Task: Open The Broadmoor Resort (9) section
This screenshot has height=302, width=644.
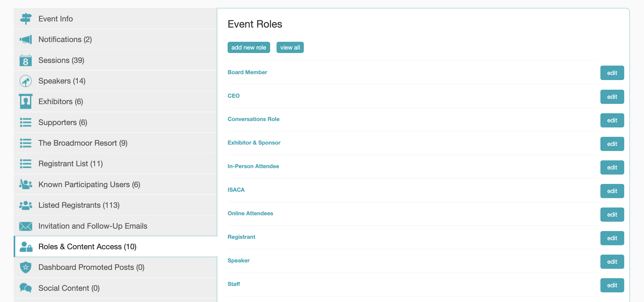Action: tap(83, 143)
